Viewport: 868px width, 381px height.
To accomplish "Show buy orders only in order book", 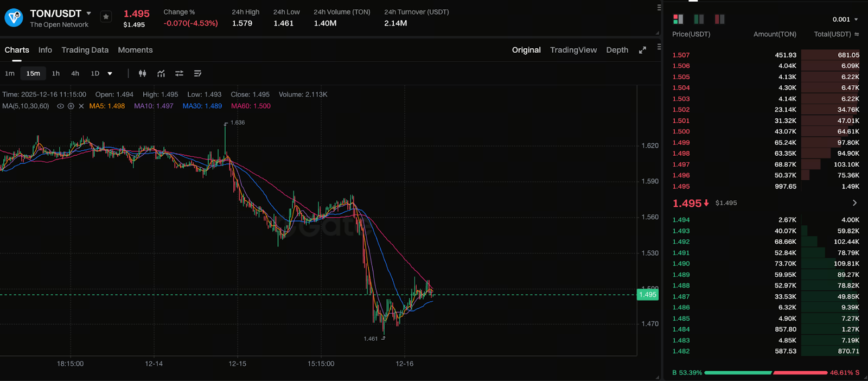I will coord(699,19).
